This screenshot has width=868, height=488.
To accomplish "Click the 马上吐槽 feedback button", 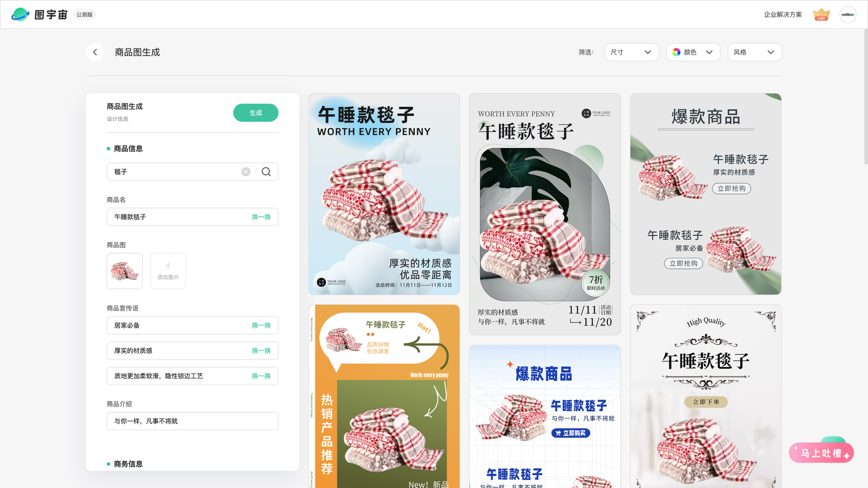I will point(821,453).
